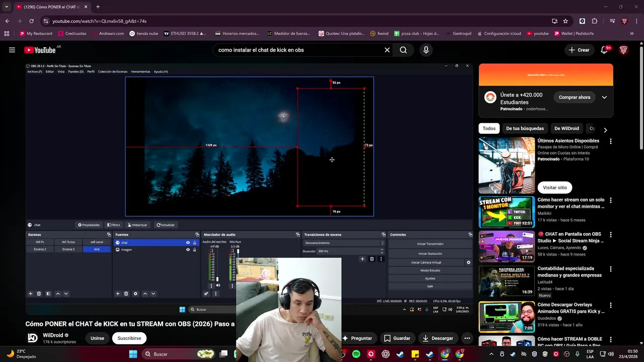Screen dimensions: 644x362
Task: Open the Archivo menu in OBS video
Action: [35, 71]
